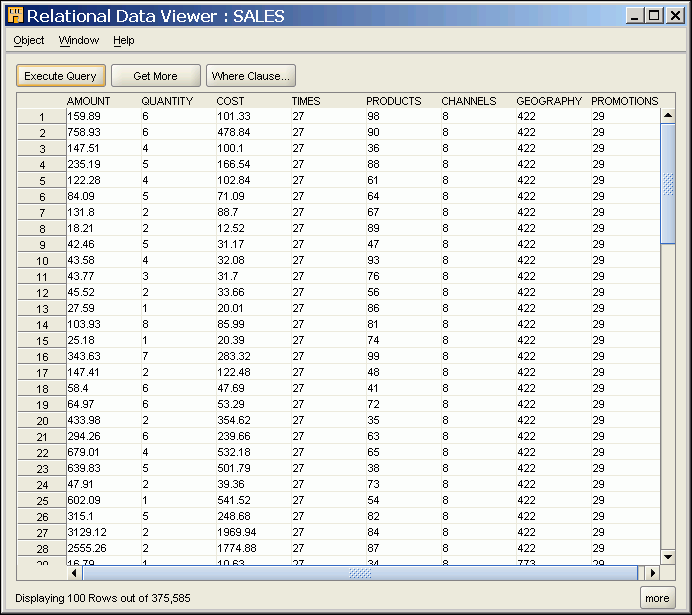The width and height of the screenshot is (692, 615).
Task: Click the amount cell 235.19
Action: pyautogui.click(x=104, y=164)
